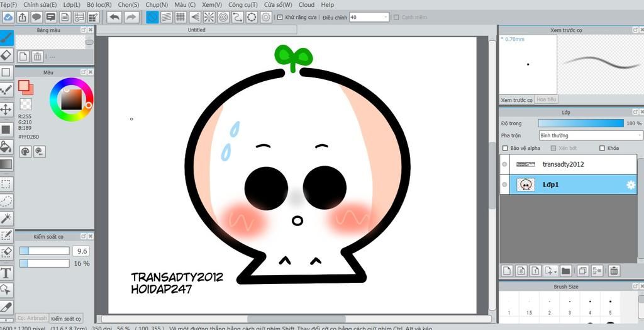Expand the add special layer dropdown
This screenshot has height=330, width=644.
click(x=550, y=271)
